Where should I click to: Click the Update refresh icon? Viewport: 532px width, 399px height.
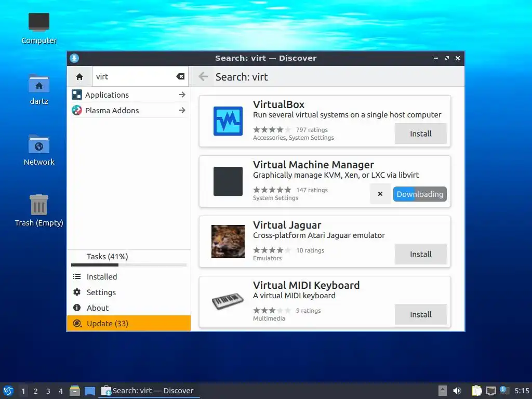click(77, 323)
